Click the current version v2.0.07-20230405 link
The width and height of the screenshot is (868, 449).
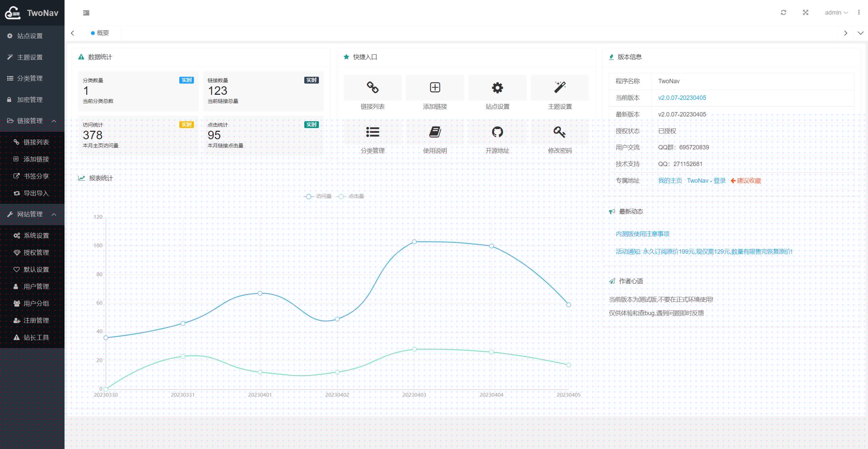[682, 98]
